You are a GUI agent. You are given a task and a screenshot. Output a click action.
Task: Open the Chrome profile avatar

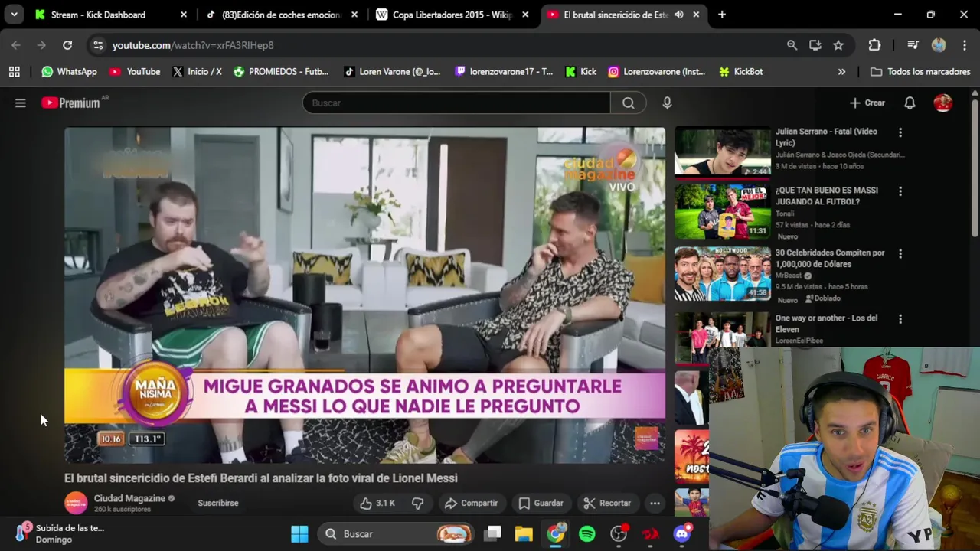click(939, 45)
